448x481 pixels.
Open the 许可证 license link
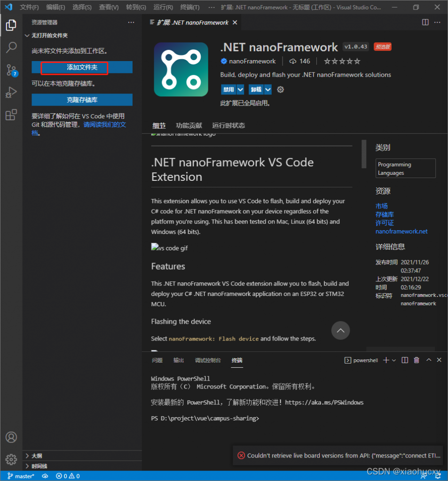click(385, 223)
